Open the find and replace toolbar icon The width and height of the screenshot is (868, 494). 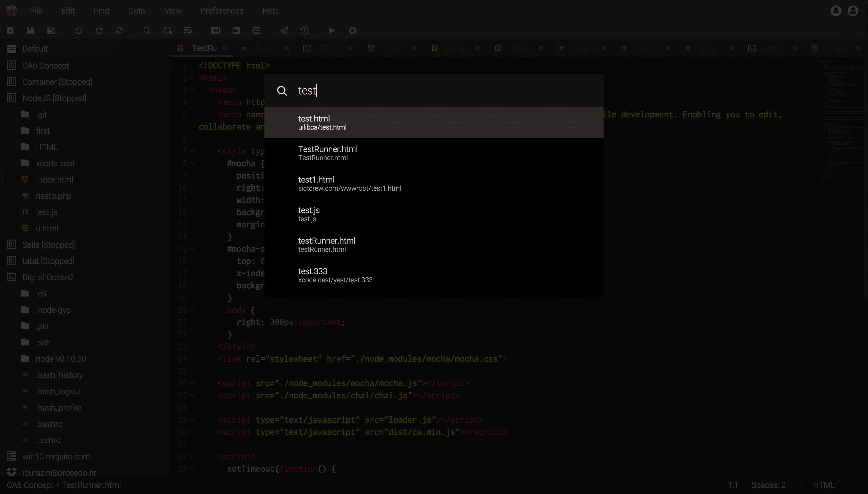[x=167, y=31]
